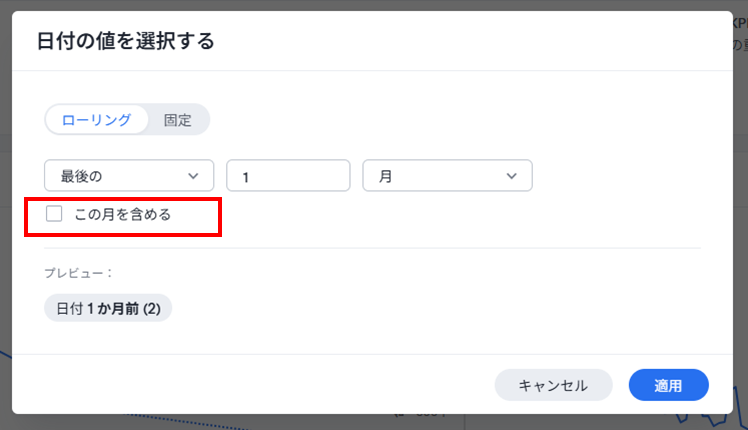Image resolution: width=748 pixels, height=430 pixels.
Task: Open the 月 unit dropdown
Action: 446,175
